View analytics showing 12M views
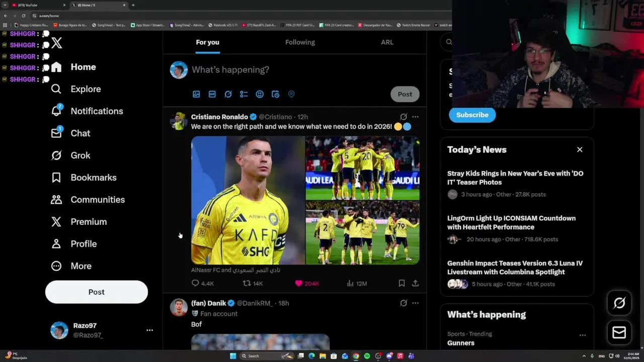644x362 pixels. click(x=357, y=284)
